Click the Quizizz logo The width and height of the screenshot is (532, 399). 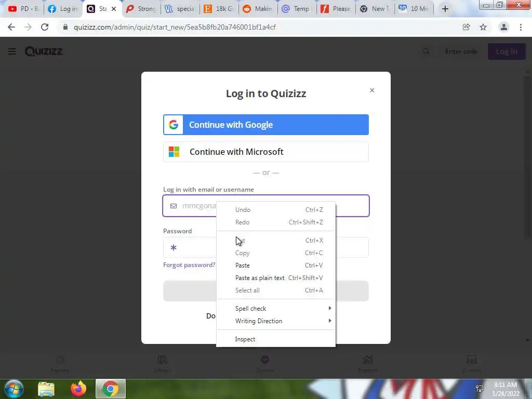click(44, 51)
